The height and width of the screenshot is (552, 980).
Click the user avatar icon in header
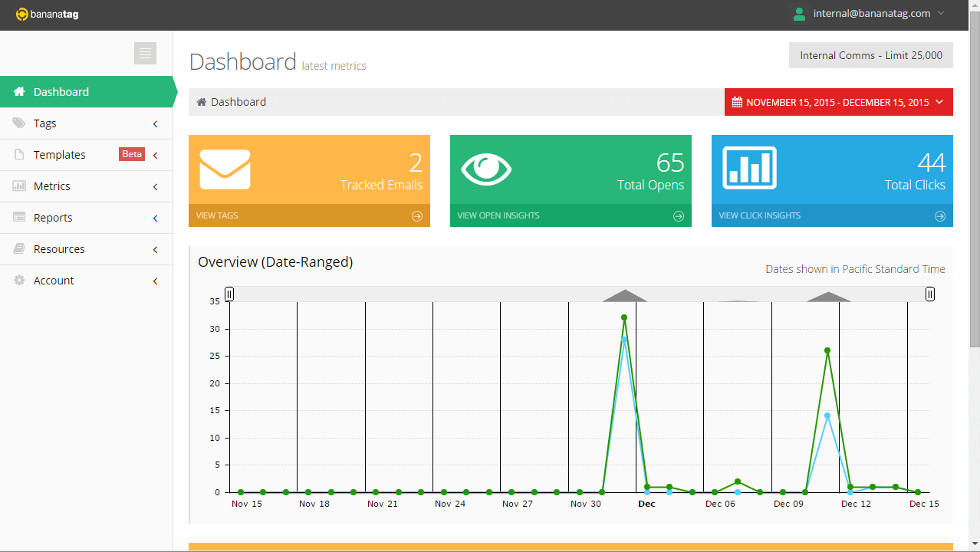point(800,14)
